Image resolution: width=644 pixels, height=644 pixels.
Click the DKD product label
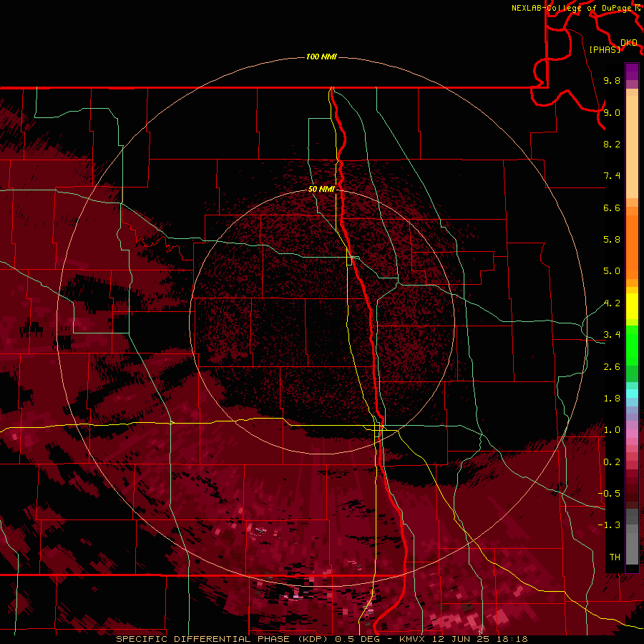tap(629, 43)
